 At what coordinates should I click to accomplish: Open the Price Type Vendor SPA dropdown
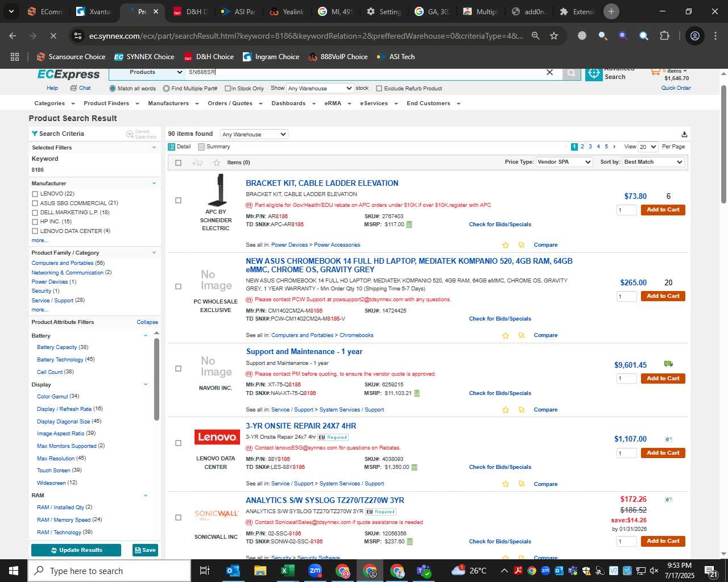pyautogui.click(x=564, y=162)
